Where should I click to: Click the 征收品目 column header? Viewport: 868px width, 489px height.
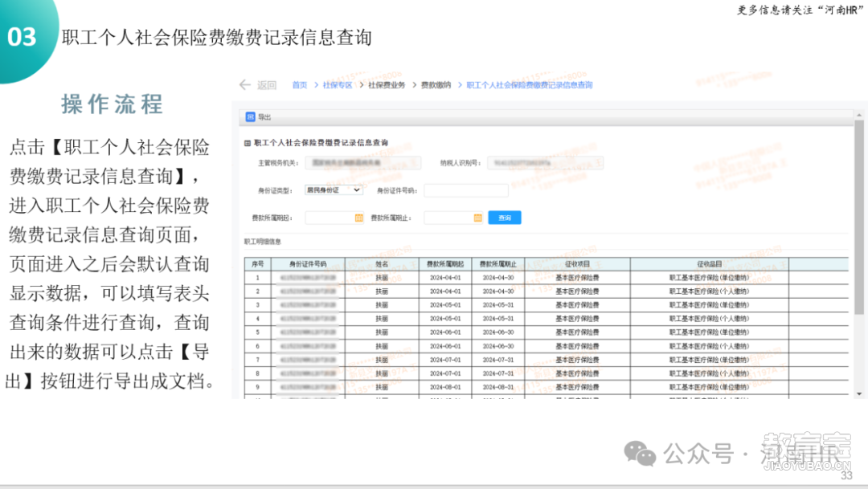(x=709, y=264)
